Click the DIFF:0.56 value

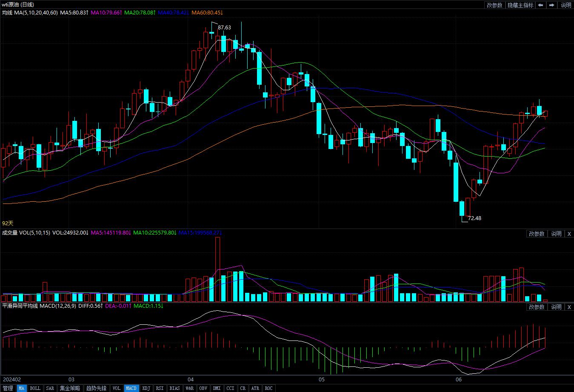pos(90,306)
